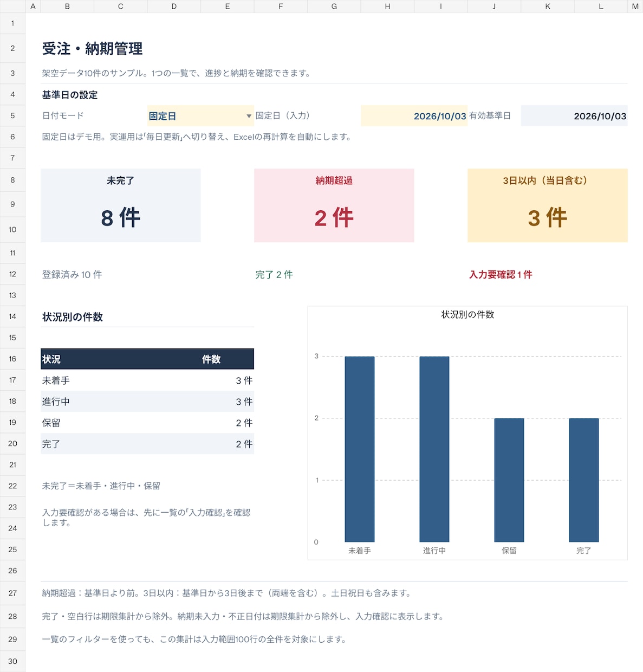Screen dimensions: 643x672
Task: Select column L header
Action: [x=601, y=7]
